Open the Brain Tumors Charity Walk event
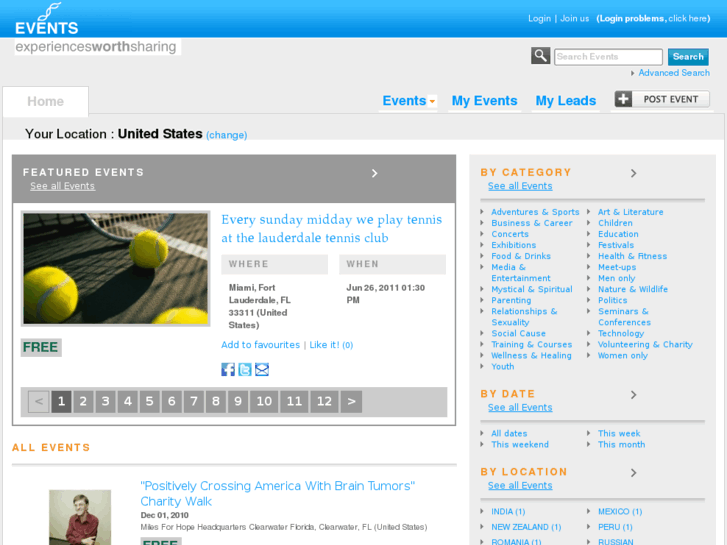The height and width of the screenshot is (545, 727). point(278,494)
